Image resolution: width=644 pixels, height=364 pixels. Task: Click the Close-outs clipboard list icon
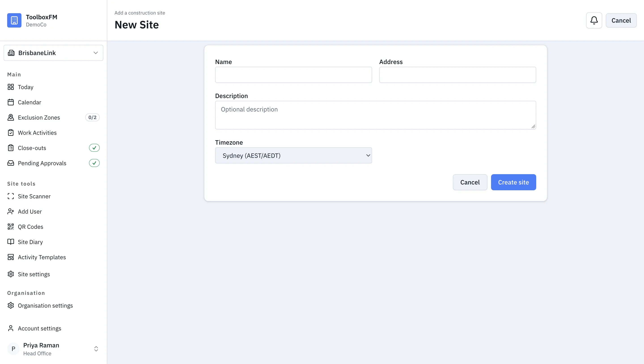point(11,148)
